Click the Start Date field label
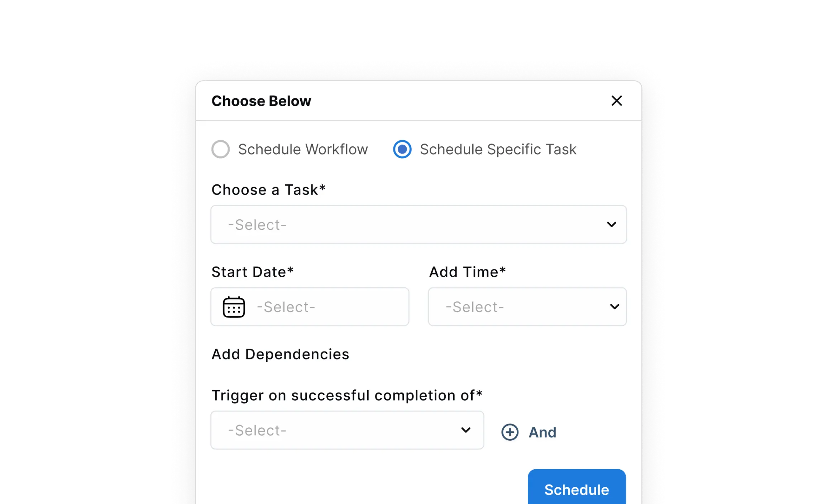This screenshot has height=504, width=837. click(x=252, y=272)
